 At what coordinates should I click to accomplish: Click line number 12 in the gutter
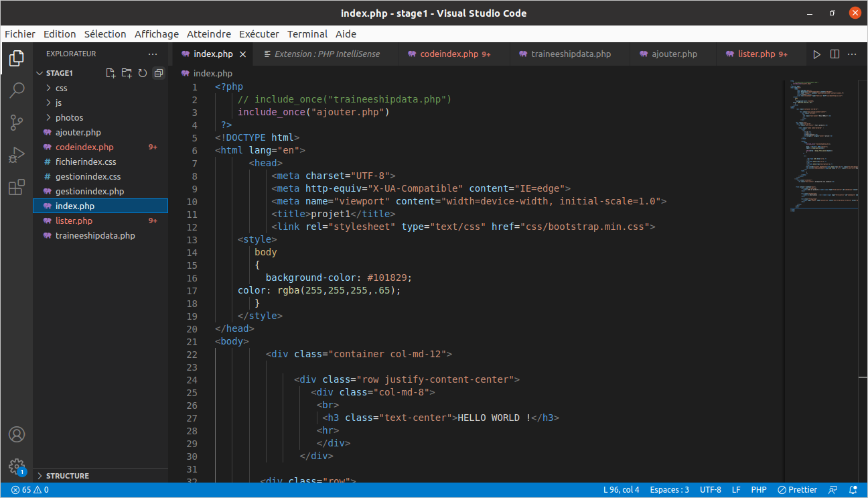(x=192, y=227)
